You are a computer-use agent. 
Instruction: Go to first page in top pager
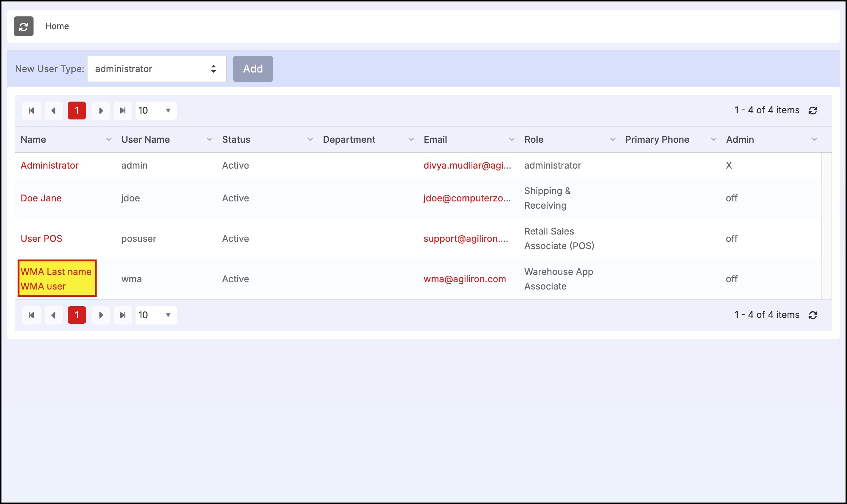31,111
